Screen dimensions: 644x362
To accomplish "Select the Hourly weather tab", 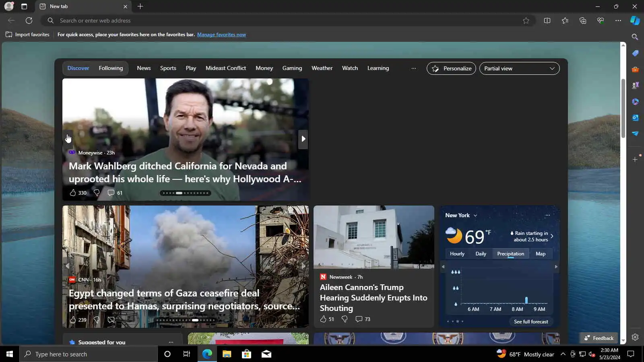I will (457, 254).
